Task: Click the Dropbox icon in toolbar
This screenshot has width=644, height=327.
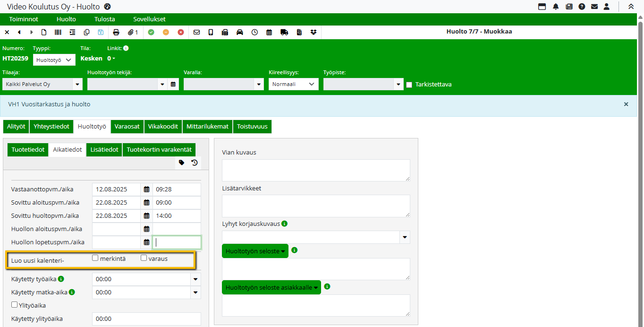Action: [314, 32]
